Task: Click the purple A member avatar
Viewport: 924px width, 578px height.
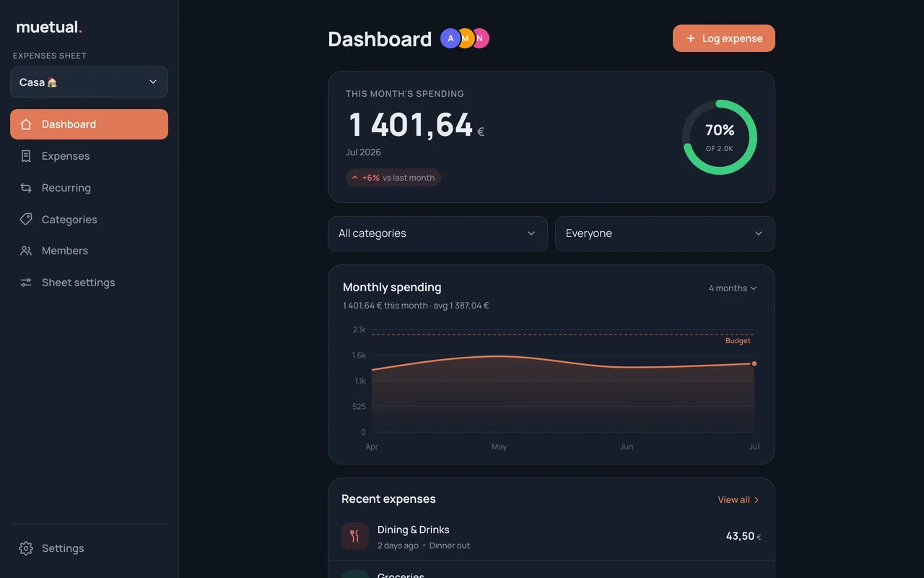Action: pyautogui.click(x=450, y=38)
